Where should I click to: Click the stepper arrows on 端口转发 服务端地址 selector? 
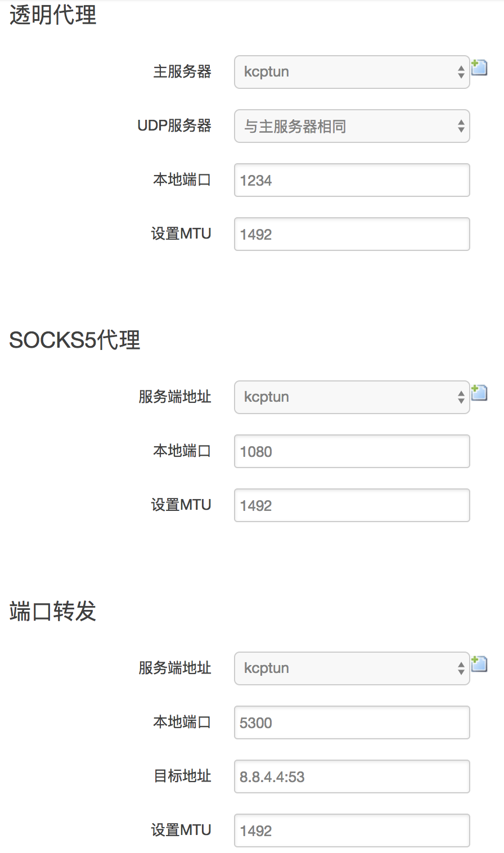pyautogui.click(x=461, y=668)
